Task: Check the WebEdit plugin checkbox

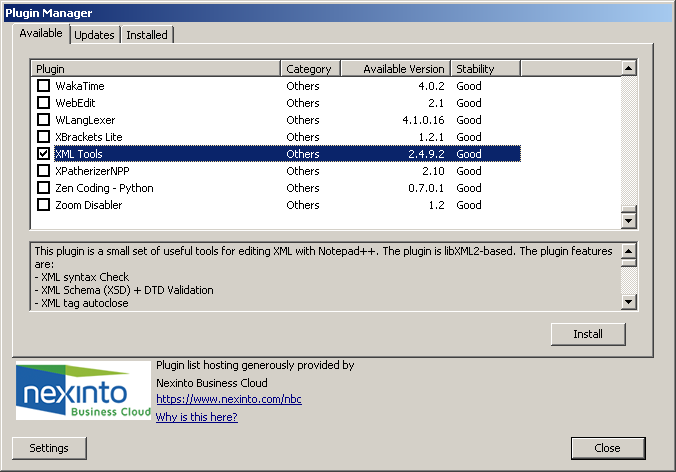Action: (x=44, y=103)
